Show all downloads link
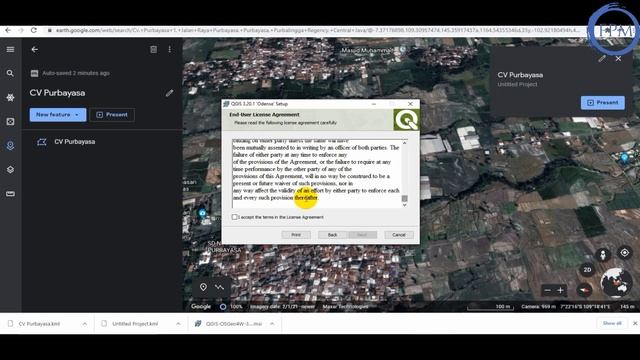The image size is (640, 360). [612, 323]
